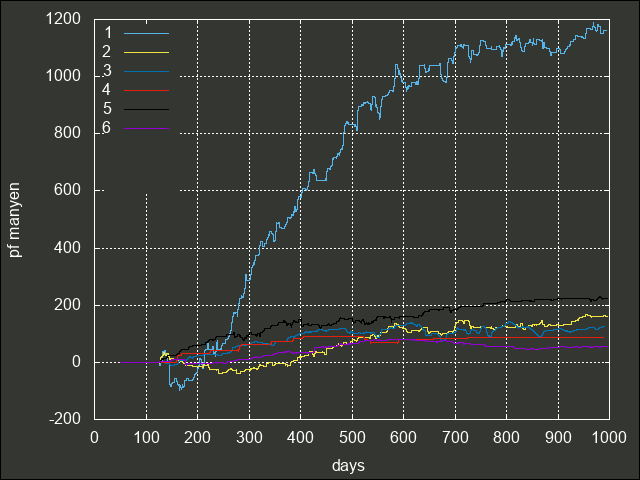Click the purple legend line sample for series 6
The image size is (640, 480).
tap(147, 129)
